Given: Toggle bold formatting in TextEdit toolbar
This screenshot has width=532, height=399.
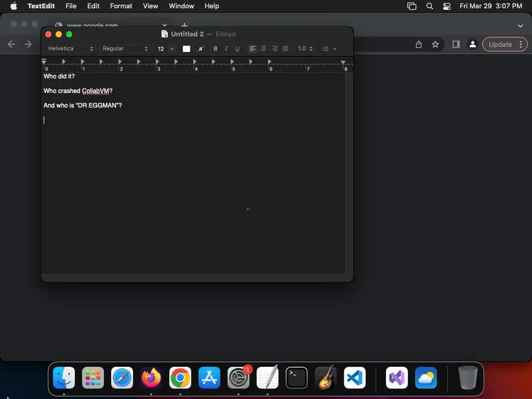Looking at the screenshot, I should coord(216,48).
